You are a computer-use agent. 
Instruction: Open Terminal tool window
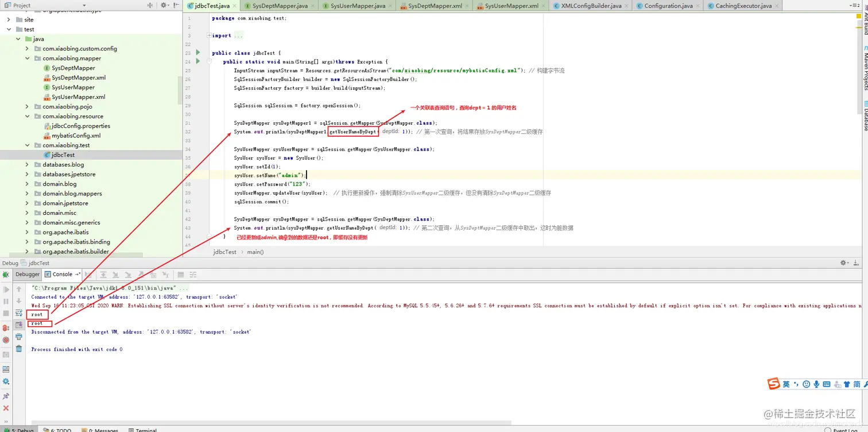pyautogui.click(x=142, y=430)
